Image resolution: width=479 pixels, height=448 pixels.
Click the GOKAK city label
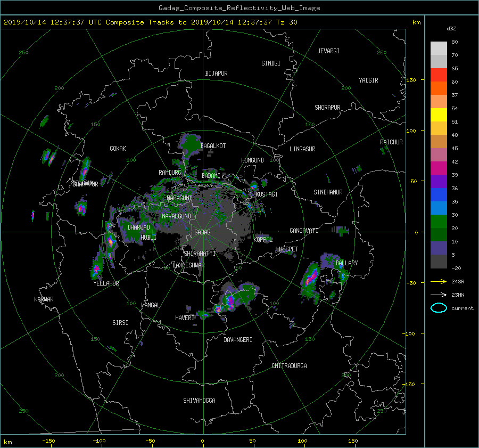click(x=118, y=149)
